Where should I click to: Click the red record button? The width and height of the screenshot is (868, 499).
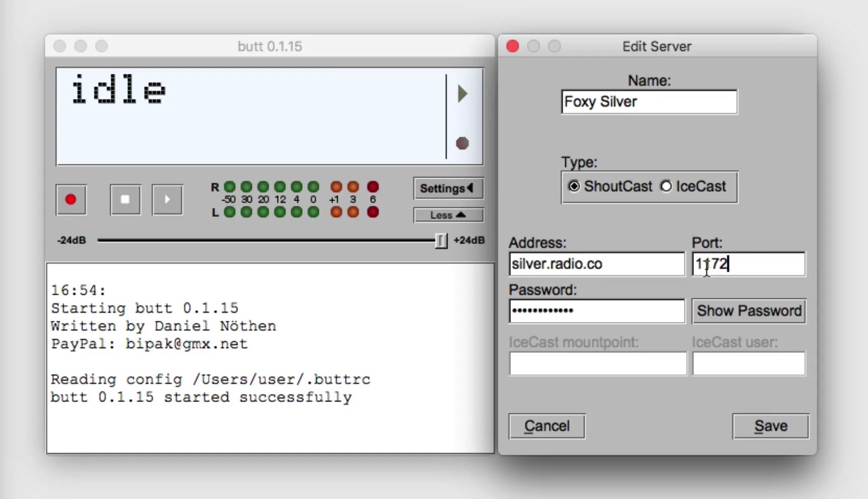tap(71, 200)
